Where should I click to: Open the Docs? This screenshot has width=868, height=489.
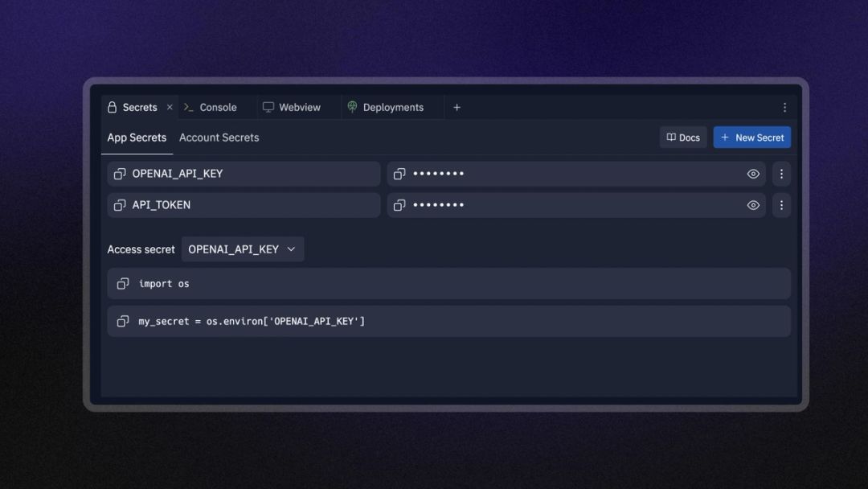[682, 138]
